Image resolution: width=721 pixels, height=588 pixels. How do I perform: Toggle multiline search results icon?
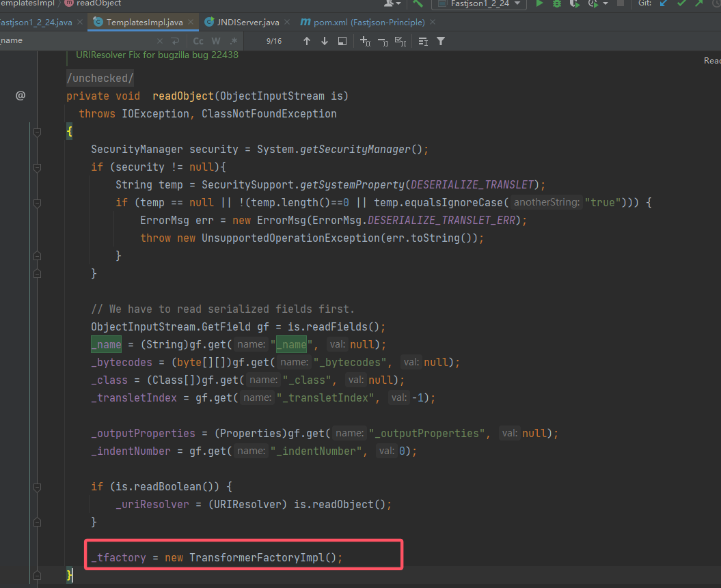[x=423, y=42]
